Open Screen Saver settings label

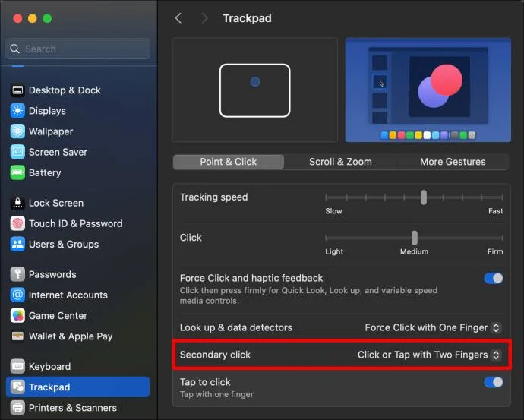[58, 153]
